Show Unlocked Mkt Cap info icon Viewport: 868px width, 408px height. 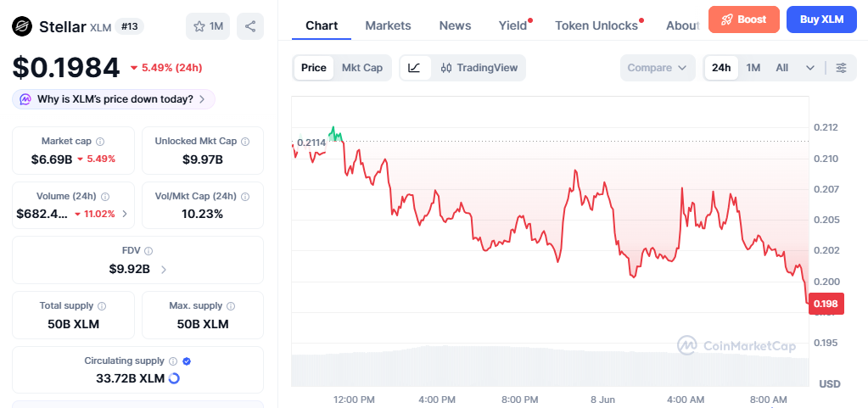[x=245, y=142]
